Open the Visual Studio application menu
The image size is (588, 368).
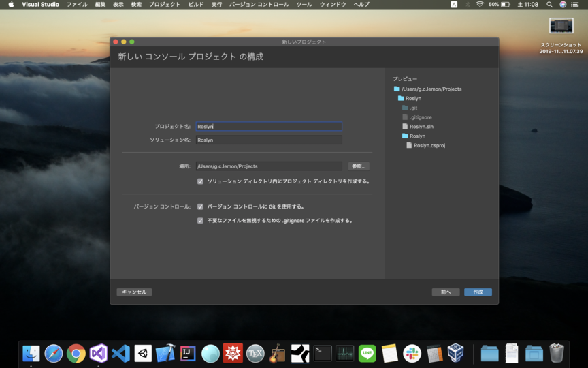coord(41,5)
